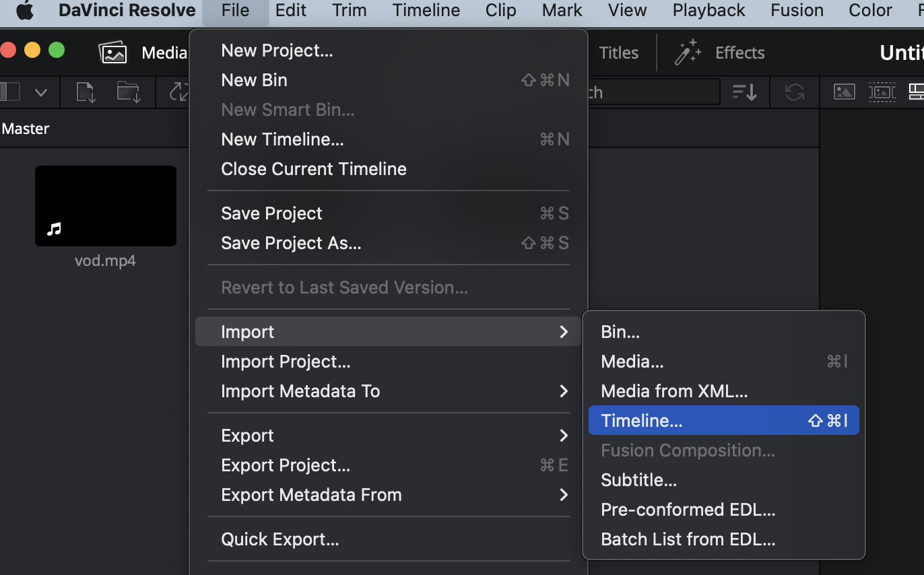Screen dimensions: 924x575
Task: Open the sort order icon
Action: click(744, 92)
